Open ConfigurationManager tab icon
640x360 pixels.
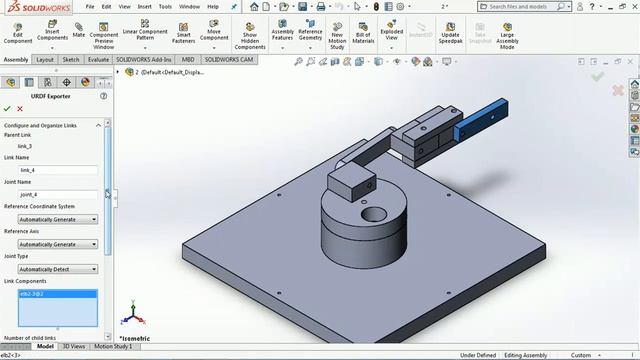(x=48, y=82)
